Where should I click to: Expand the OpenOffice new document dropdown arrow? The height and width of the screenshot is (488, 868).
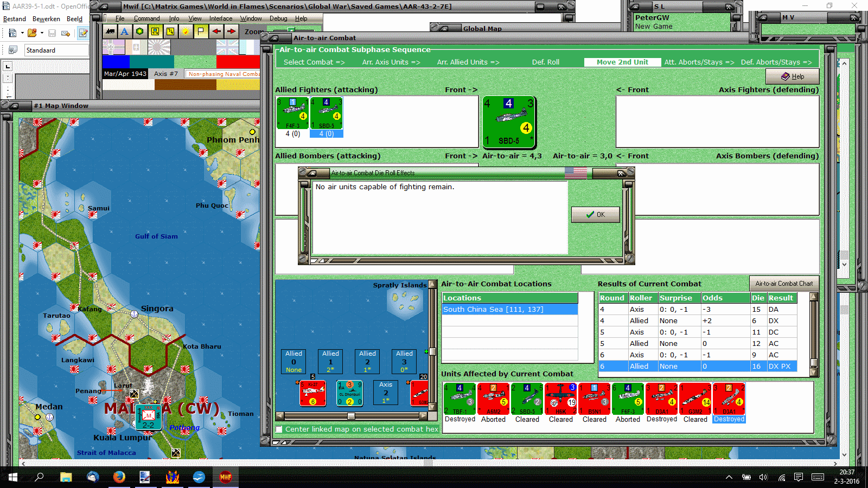(22, 33)
